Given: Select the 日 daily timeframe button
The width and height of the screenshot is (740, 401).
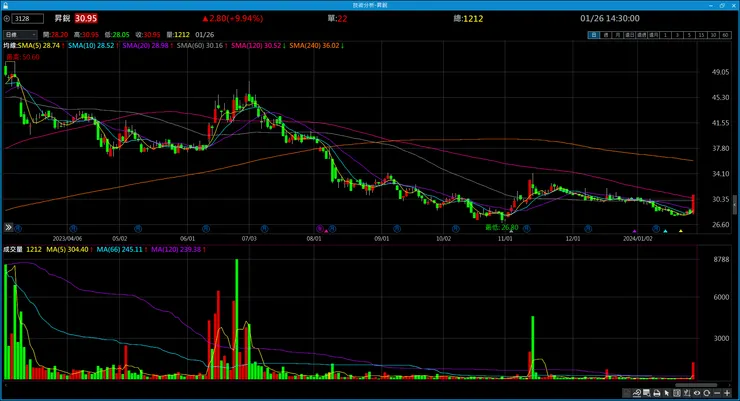Looking at the screenshot, I should 594,35.
